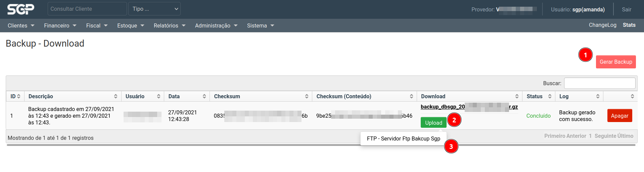Sort by Checksum column sort icon

pos(307,96)
